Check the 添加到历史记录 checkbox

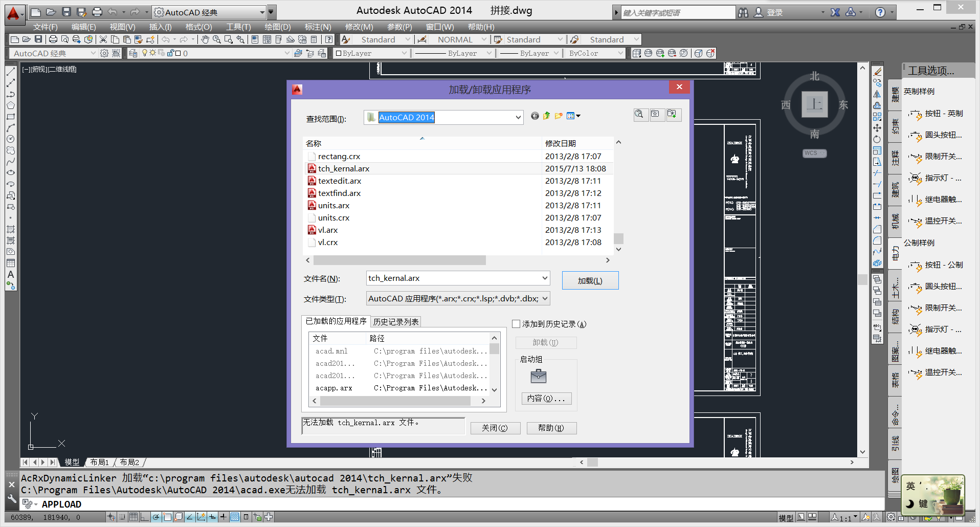(516, 324)
